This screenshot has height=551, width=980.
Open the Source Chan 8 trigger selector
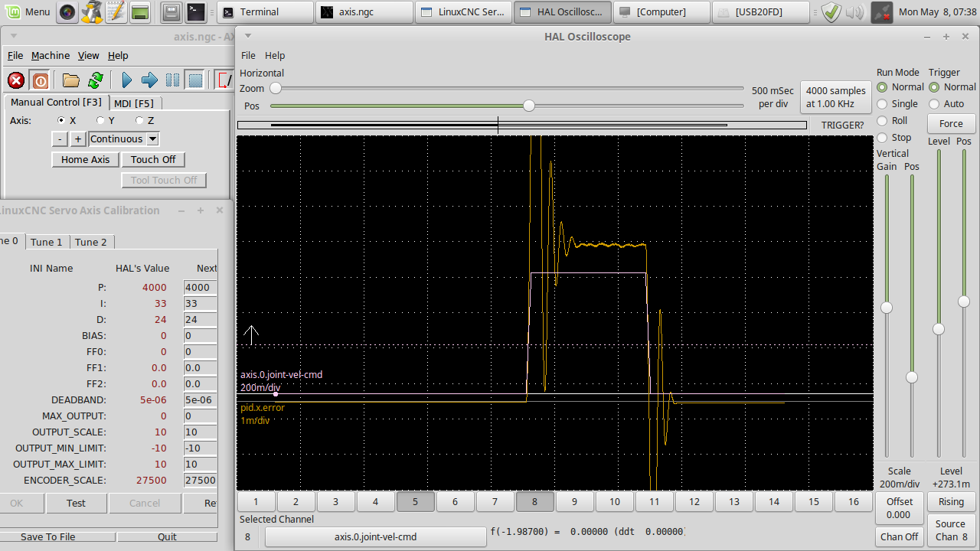pyautogui.click(x=950, y=530)
